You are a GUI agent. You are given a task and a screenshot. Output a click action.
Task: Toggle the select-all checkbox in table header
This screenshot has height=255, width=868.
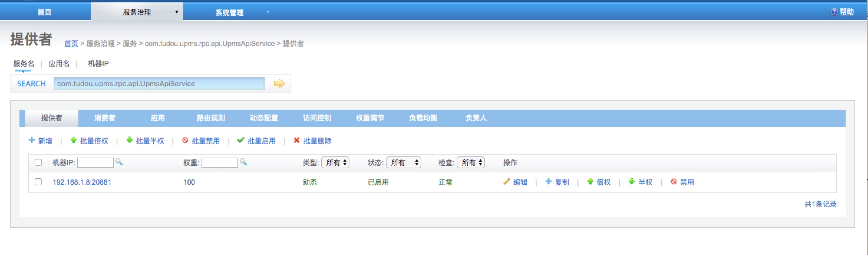[x=38, y=162]
